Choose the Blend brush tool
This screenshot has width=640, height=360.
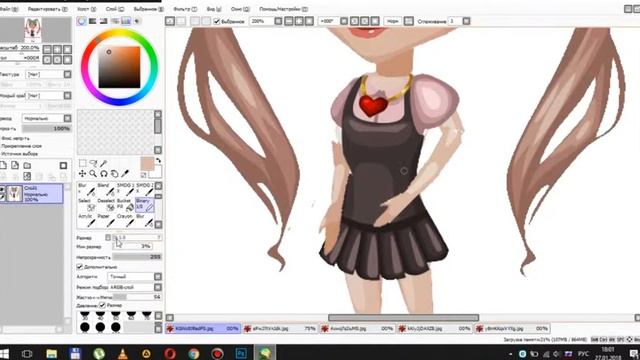(x=106, y=189)
